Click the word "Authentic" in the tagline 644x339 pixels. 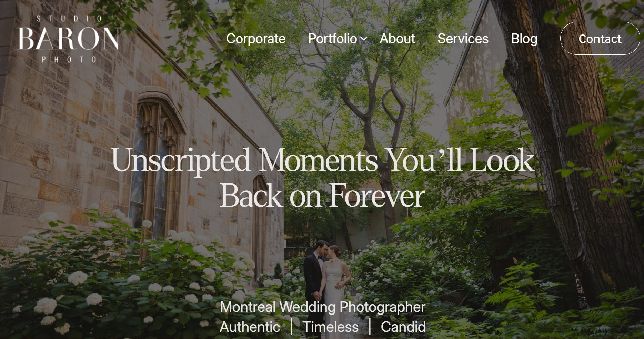click(250, 327)
